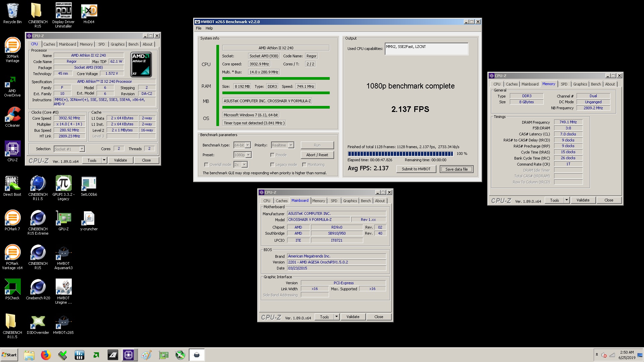Click the HWBOT x265 taskbar button
644x362 pixels.
pos(197,355)
